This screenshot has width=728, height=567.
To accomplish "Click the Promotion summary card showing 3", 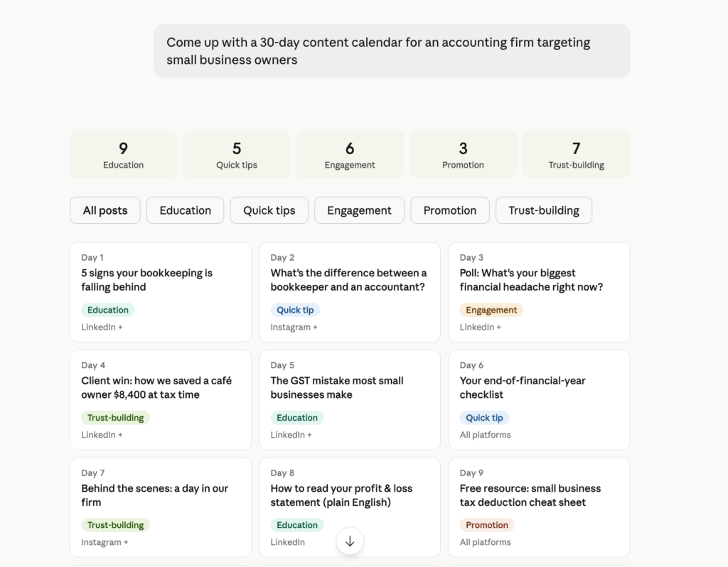I will coord(463,154).
